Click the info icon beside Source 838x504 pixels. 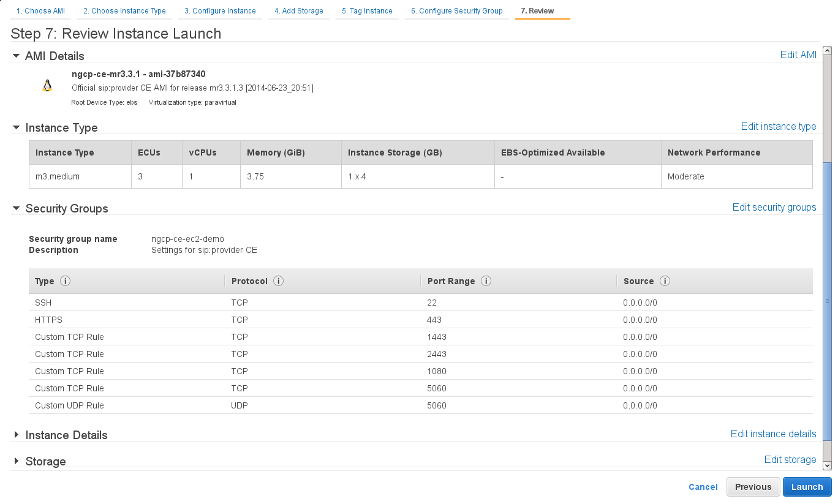point(665,281)
